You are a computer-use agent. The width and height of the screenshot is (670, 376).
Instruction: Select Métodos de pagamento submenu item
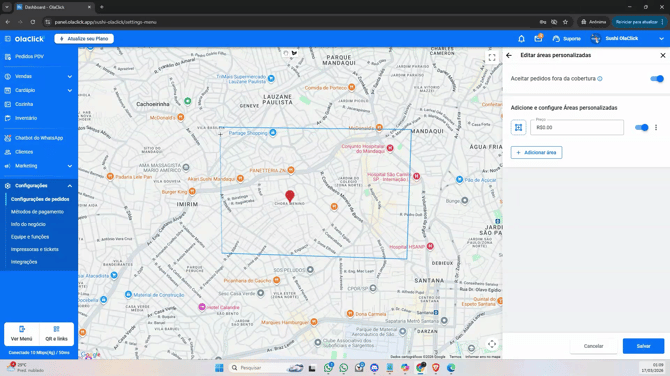pos(37,212)
